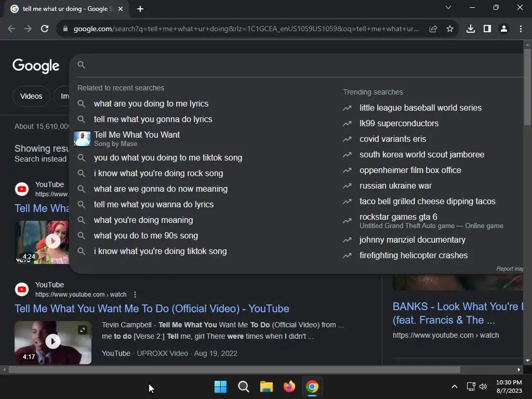Expand the system tray hidden icons chevron
Screen dimensions: 532x399
455,387
